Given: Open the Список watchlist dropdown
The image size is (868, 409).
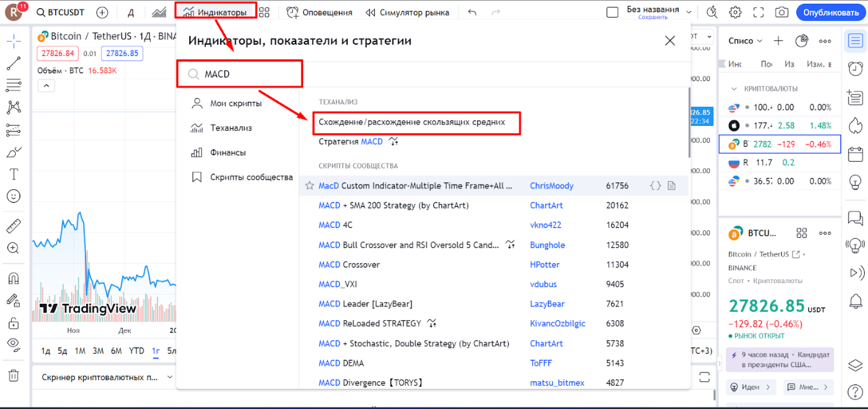Looking at the screenshot, I should click(745, 41).
